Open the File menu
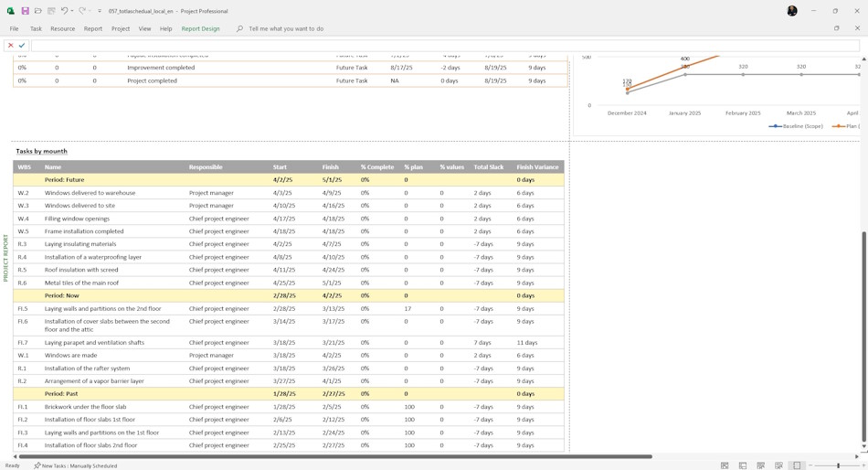868x470 pixels. [14, 28]
